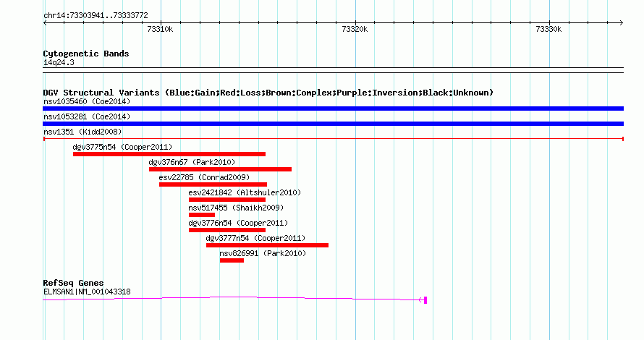Open esv2421842 (Altshuler2010) label
Viewport: 644px width, 340px height.
tap(245, 192)
